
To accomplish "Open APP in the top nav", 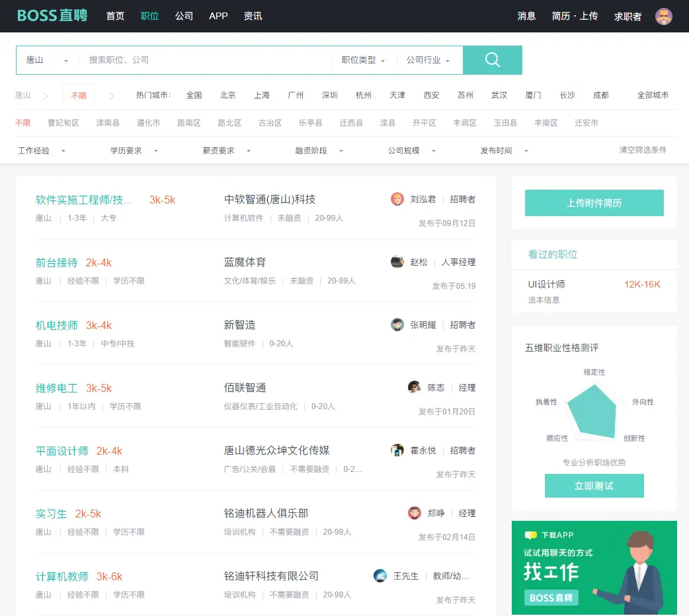I will coord(218,17).
